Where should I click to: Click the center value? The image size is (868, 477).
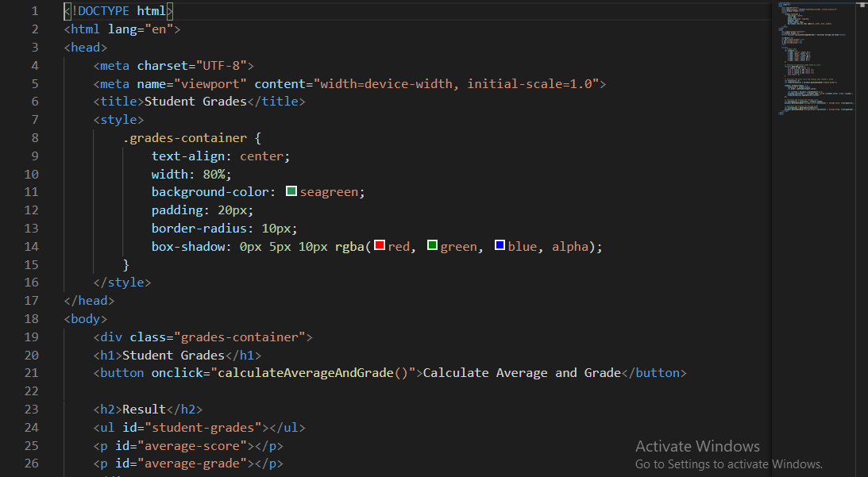click(262, 156)
